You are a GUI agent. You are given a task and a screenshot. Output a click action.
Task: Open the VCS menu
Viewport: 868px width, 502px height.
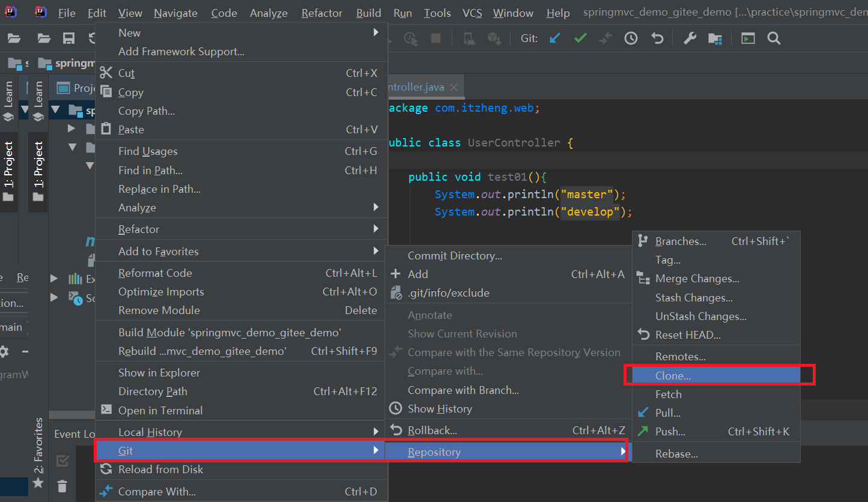(x=472, y=13)
